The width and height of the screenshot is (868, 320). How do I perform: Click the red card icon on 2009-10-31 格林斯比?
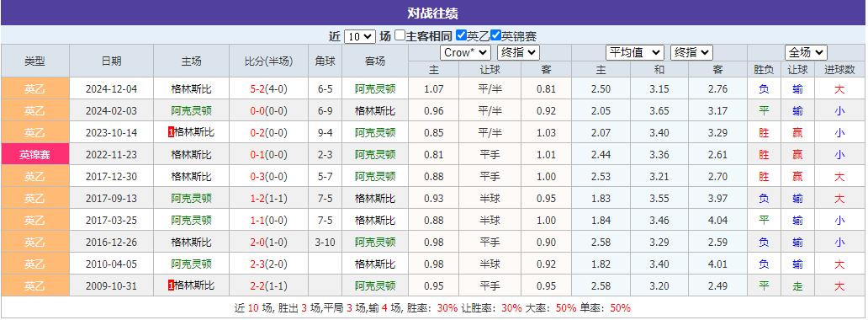click(x=171, y=285)
